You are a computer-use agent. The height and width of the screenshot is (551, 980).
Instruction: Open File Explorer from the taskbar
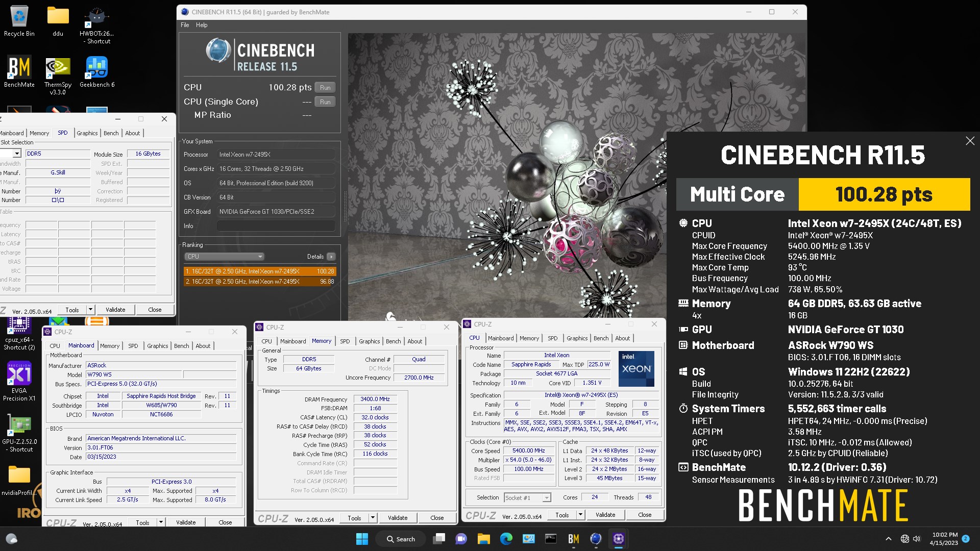(483, 539)
